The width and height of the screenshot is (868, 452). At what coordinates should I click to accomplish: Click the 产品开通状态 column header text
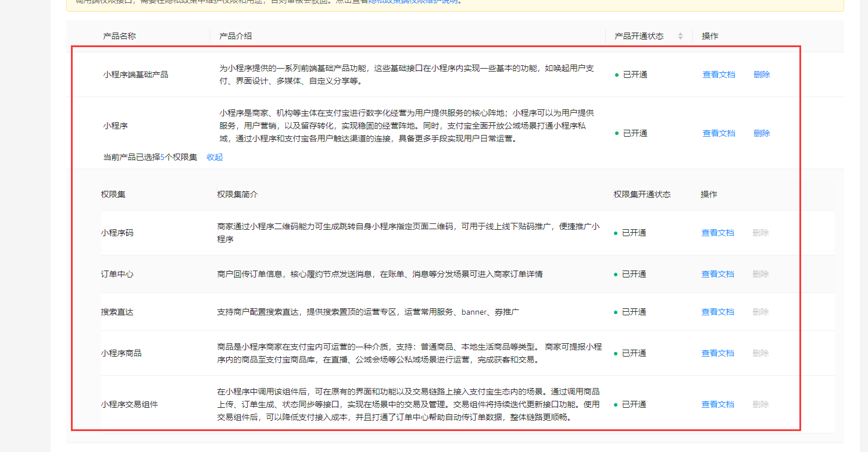pos(638,36)
